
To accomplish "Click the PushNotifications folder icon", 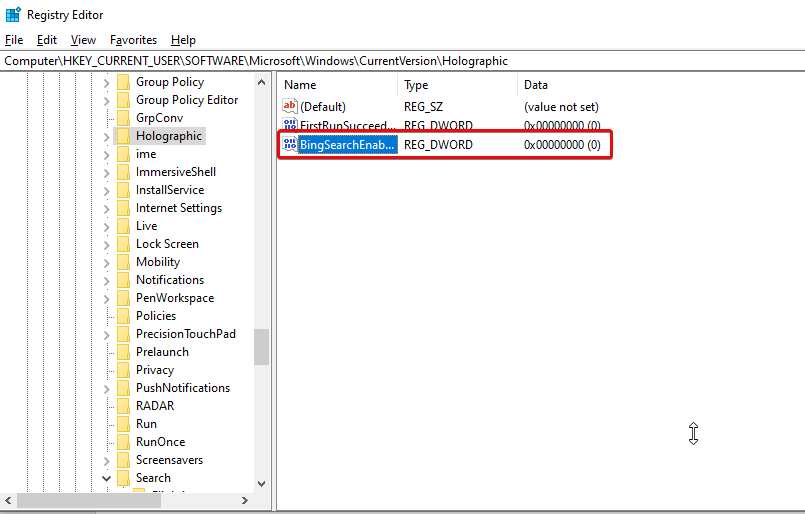I will (x=123, y=388).
